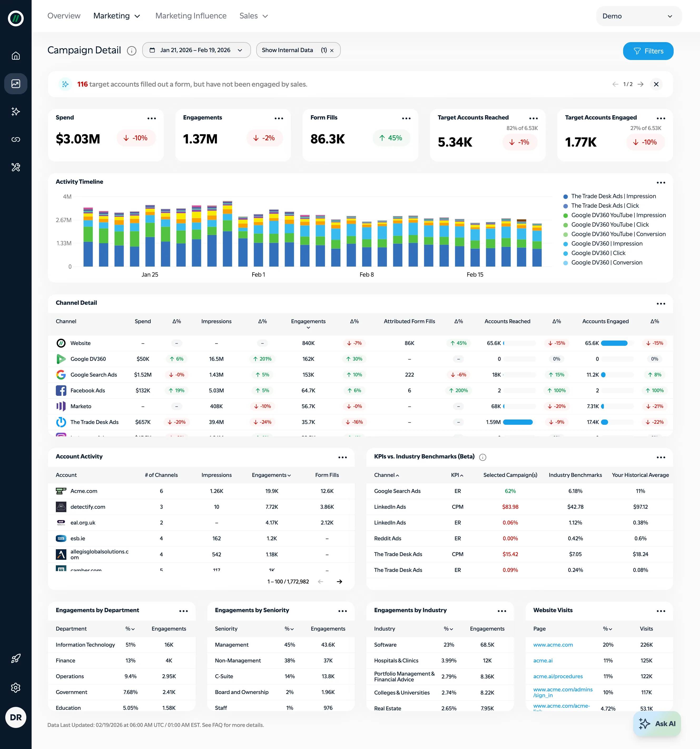Click the Campaign Detail info icon
The height and width of the screenshot is (749, 700).
[x=131, y=51]
